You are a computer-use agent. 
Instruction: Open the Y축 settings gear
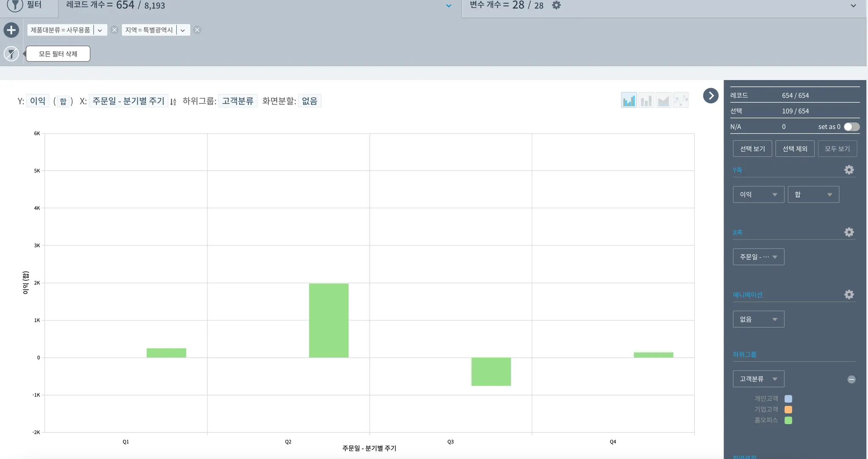coord(849,170)
